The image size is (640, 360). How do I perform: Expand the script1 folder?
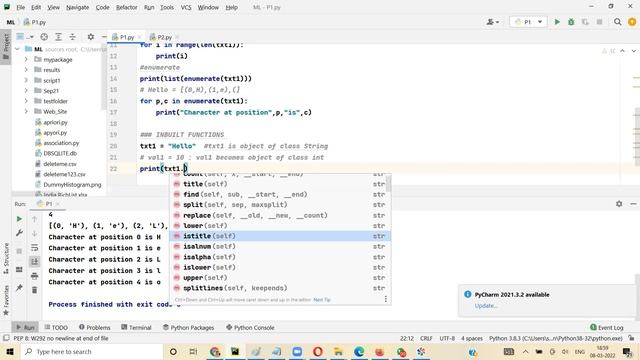(x=26, y=80)
